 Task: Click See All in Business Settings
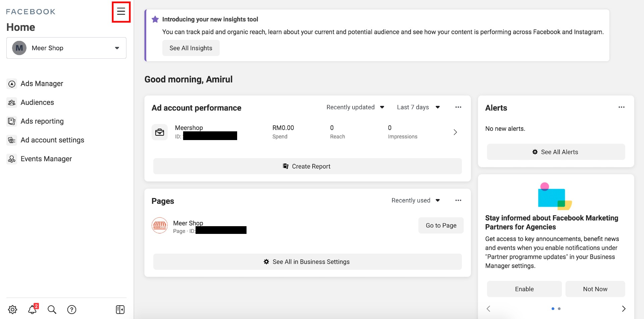coord(308,262)
